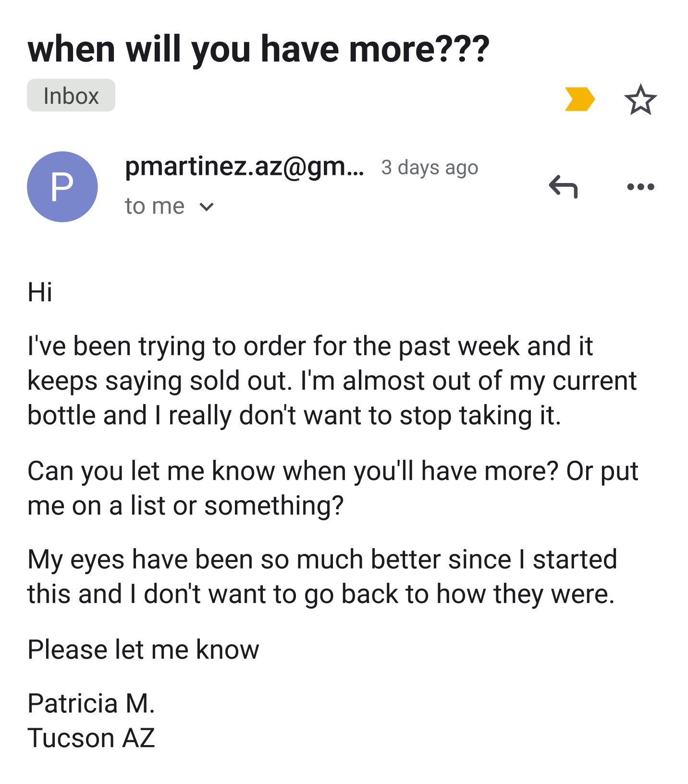Click the Inbox label chip
Viewport: 688px width, 784px height.
click(x=71, y=96)
